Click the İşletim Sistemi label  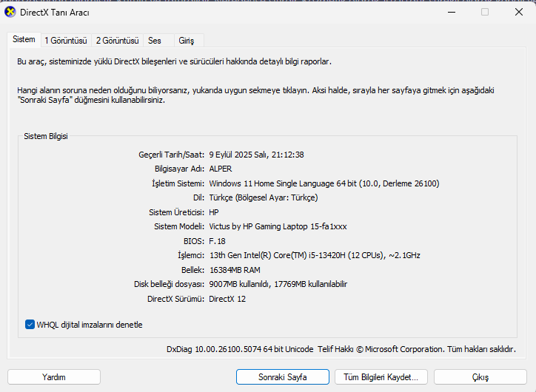pos(178,183)
